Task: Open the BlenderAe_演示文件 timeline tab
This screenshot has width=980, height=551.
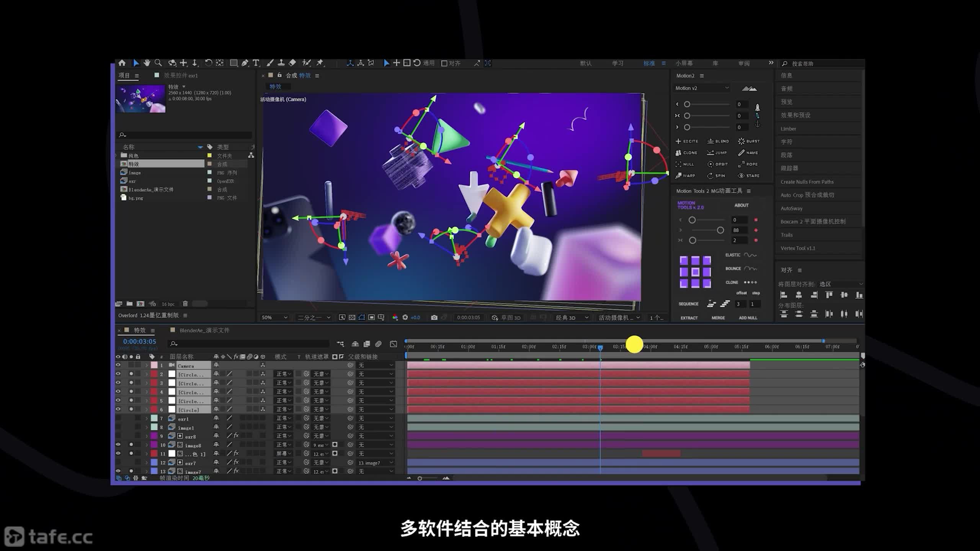Action: tap(204, 330)
